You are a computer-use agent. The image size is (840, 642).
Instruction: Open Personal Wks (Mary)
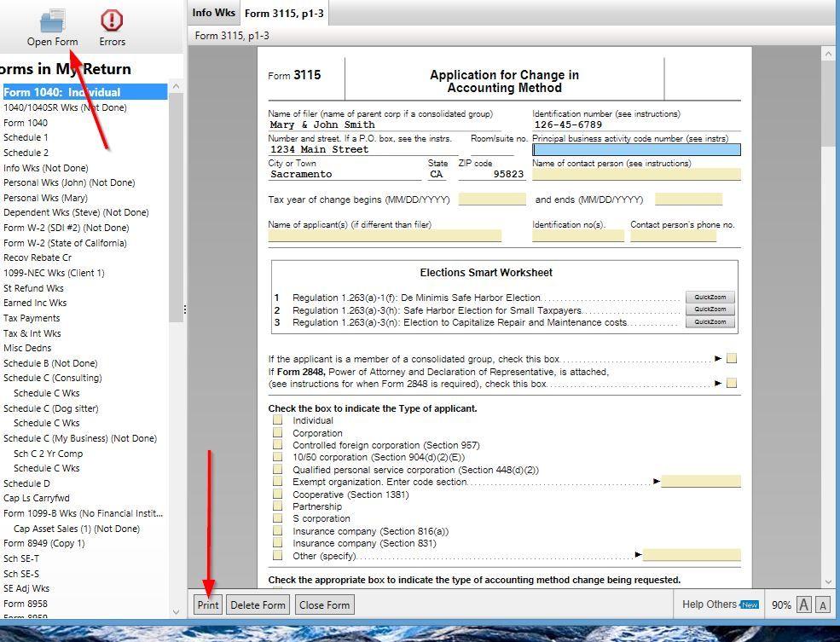point(45,198)
